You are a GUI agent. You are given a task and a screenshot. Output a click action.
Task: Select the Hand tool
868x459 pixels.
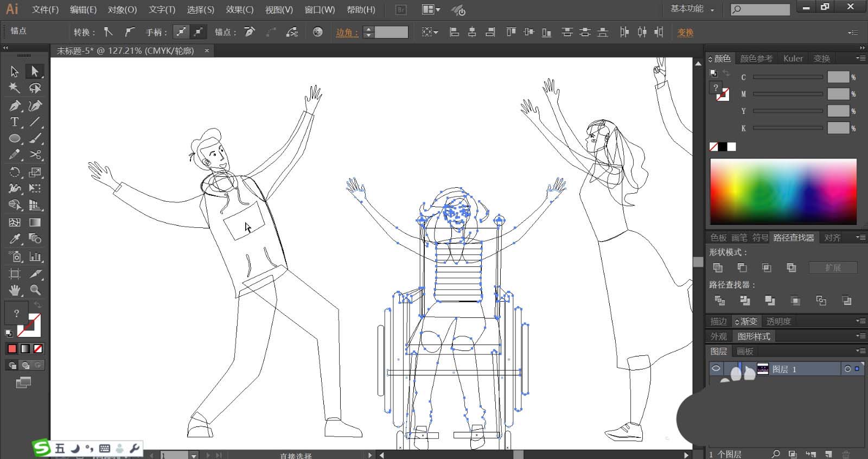pos(15,290)
